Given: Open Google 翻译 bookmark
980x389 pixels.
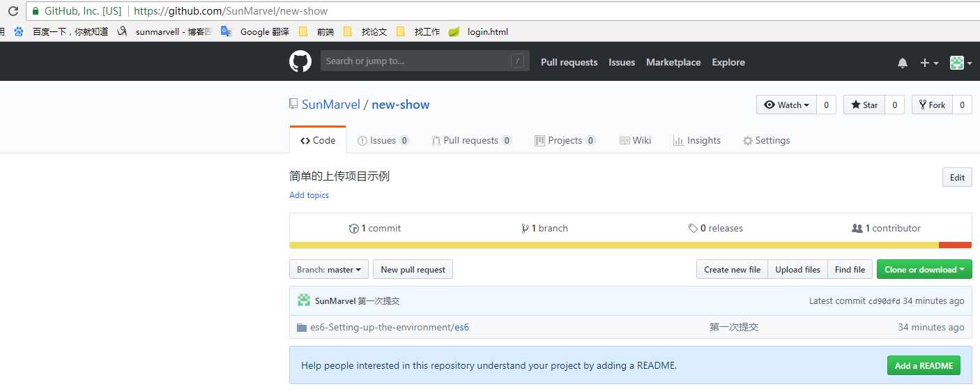Looking at the screenshot, I should pos(254,31).
